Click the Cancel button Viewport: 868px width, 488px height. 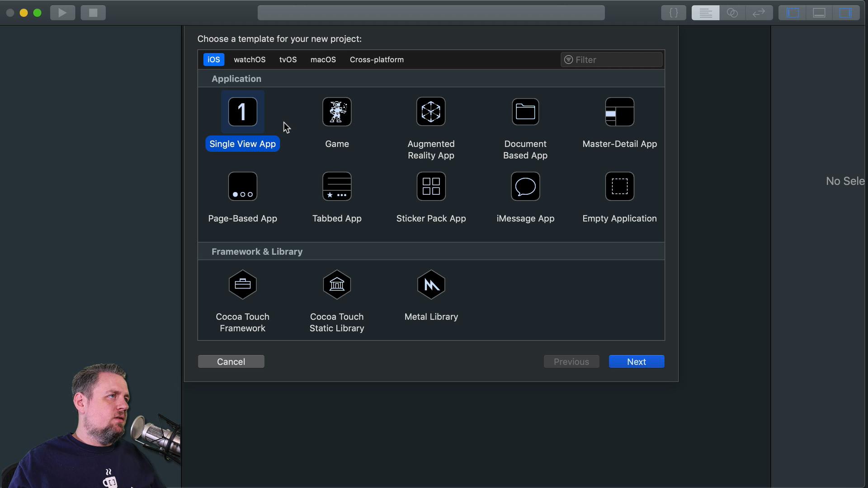tap(231, 361)
